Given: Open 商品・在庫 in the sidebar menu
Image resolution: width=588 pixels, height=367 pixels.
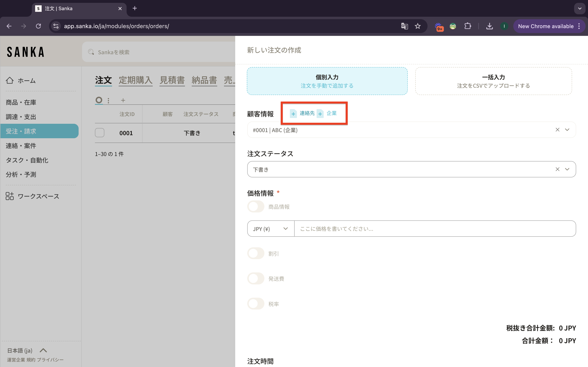Looking at the screenshot, I should [x=21, y=102].
